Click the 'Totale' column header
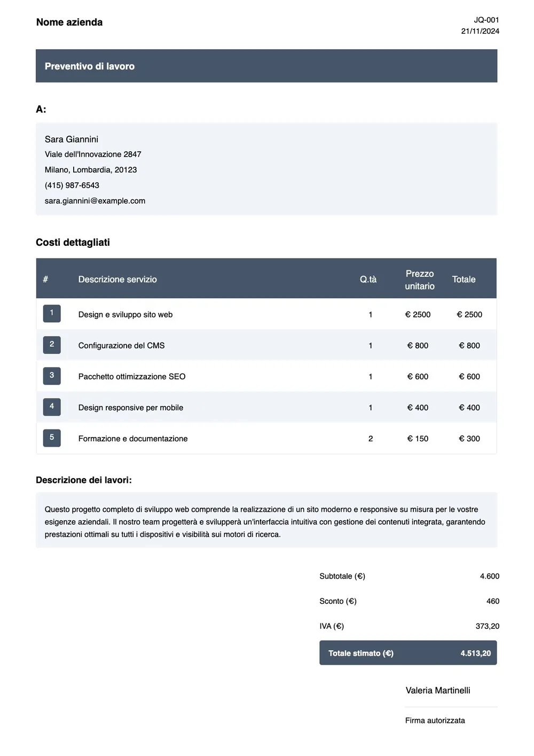The height and width of the screenshot is (756, 534). coord(464,279)
